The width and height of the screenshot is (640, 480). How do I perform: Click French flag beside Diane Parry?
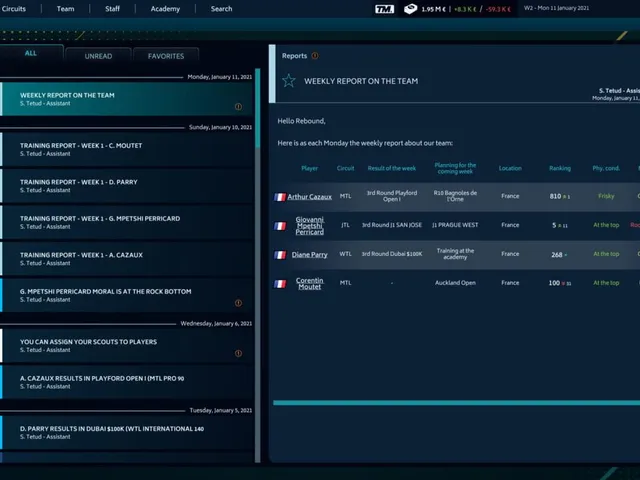point(280,255)
